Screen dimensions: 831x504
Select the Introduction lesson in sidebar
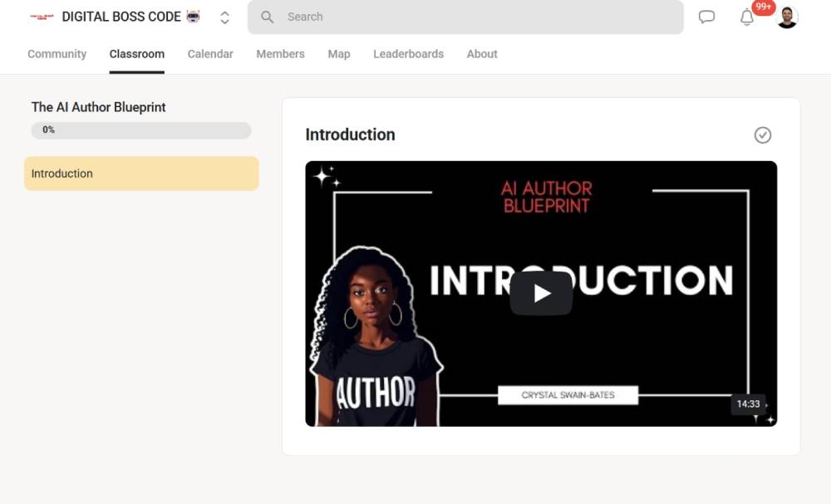tap(141, 174)
